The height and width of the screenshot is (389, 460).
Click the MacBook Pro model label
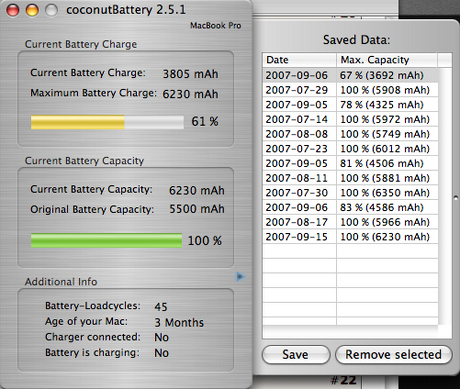coord(216,26)
